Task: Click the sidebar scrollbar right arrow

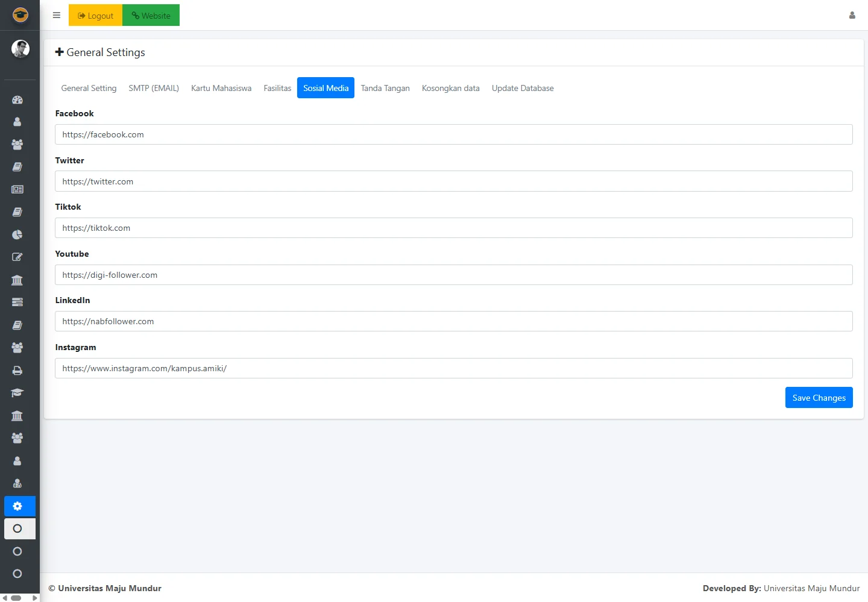Action: click(35, 598)
